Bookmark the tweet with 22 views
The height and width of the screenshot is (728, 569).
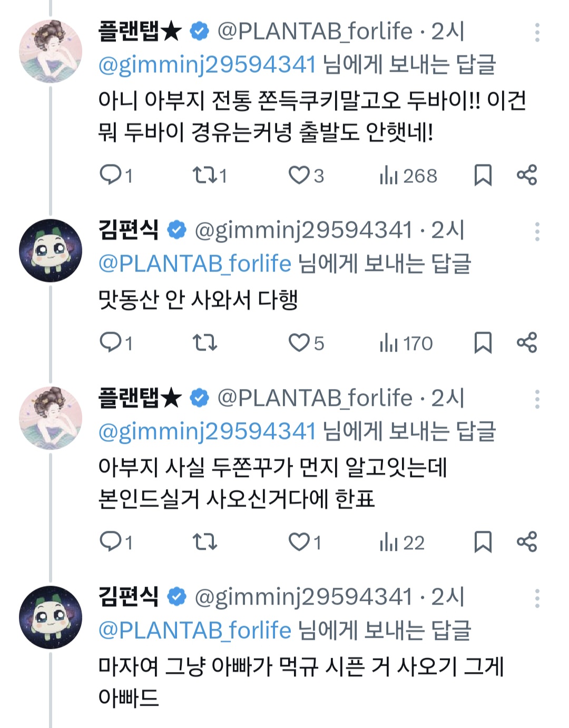point(483,541)
